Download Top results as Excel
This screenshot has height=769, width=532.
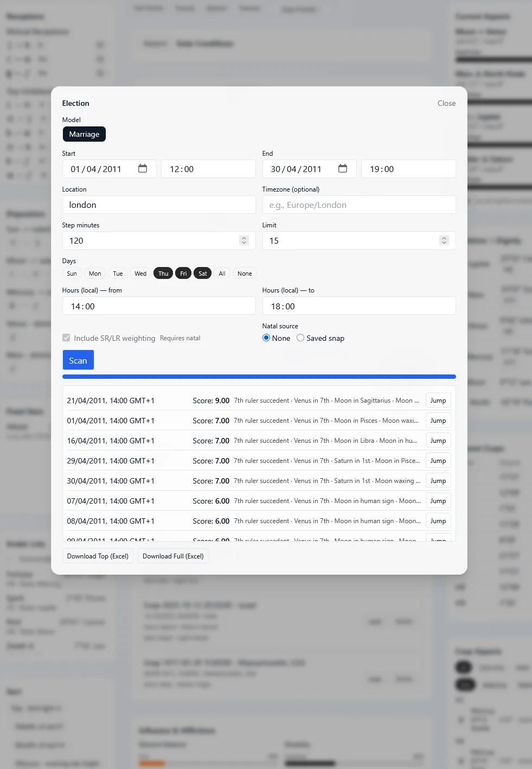(x=98, y=556)
